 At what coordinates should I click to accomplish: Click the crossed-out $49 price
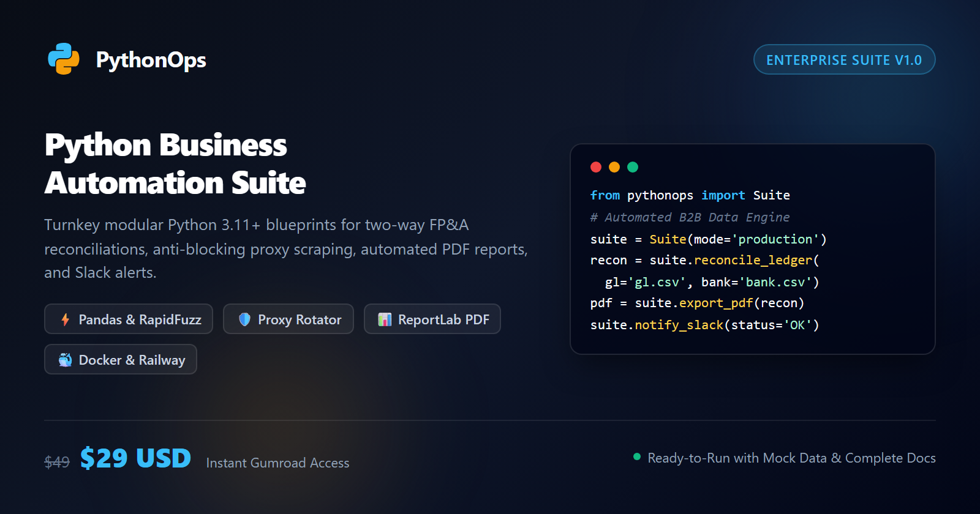click(57, 462)
